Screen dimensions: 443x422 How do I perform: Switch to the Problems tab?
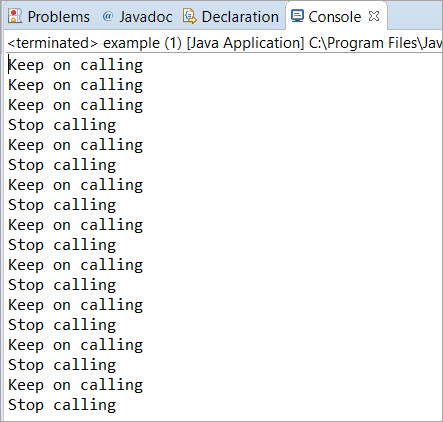pyautogui.click(x=49, y=16)
